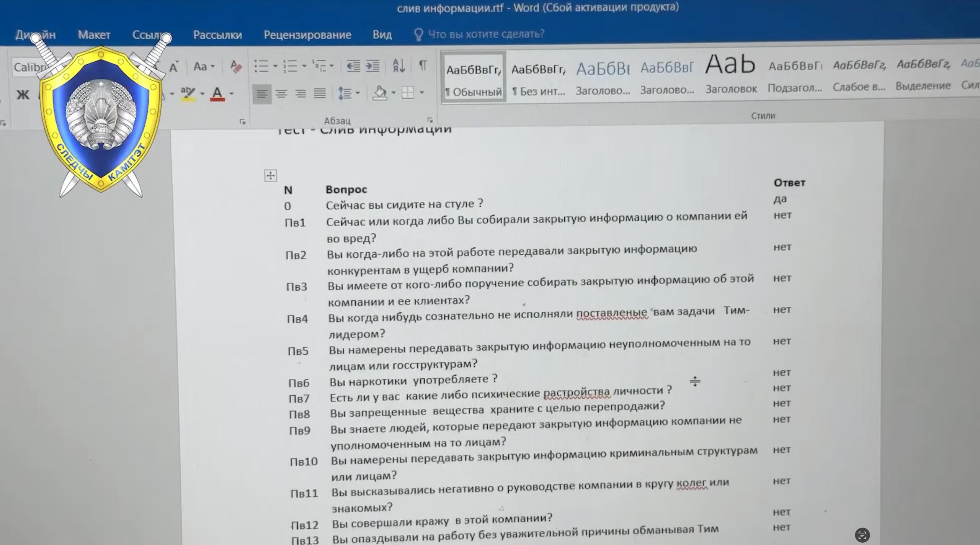
Task: Click the Increase Indent icon
Action: (x=372, y=66)
